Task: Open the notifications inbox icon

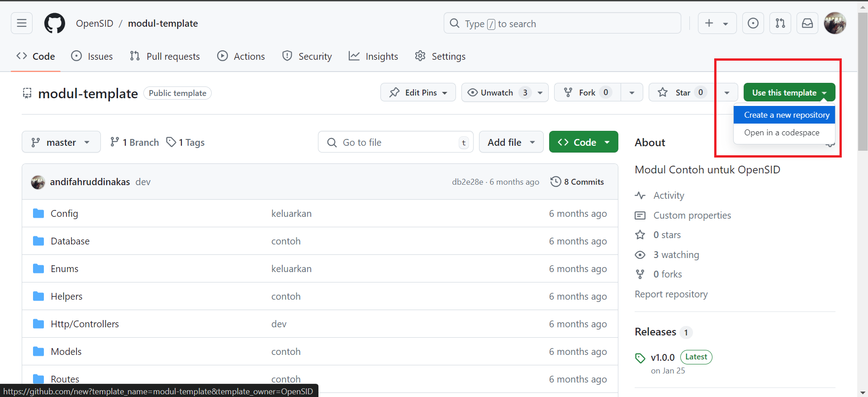Action: click(807, 23)
